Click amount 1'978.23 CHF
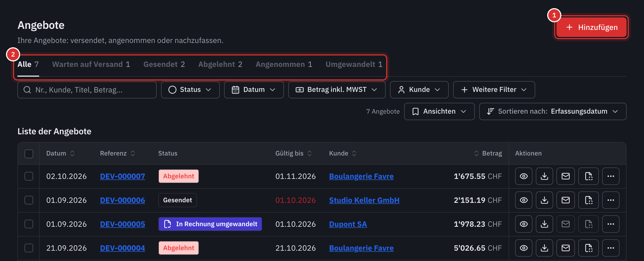 tap(478, 224)
